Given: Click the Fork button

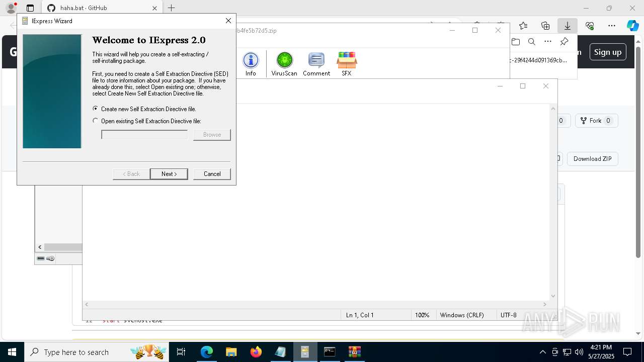Looking at the screenshot, I should point(596,121).
